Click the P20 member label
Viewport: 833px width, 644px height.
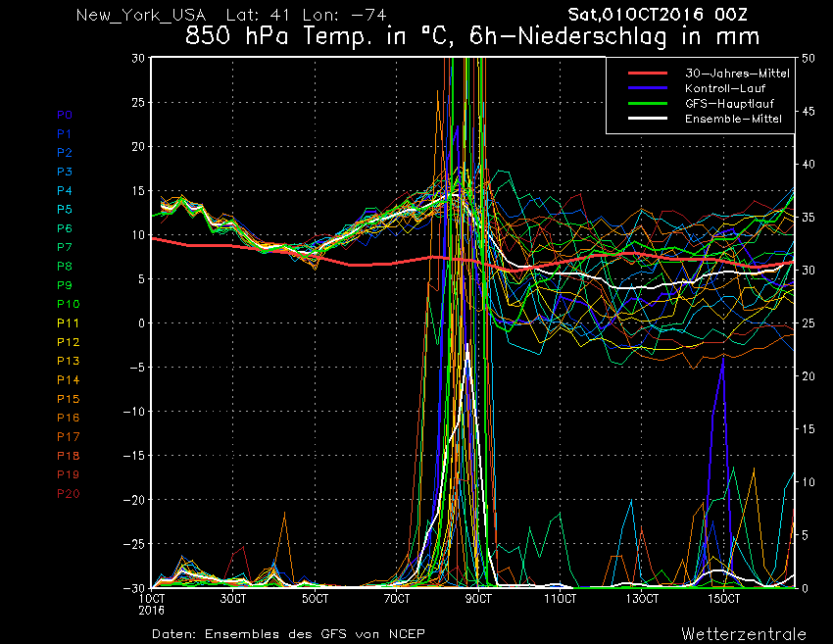[69, 494]
